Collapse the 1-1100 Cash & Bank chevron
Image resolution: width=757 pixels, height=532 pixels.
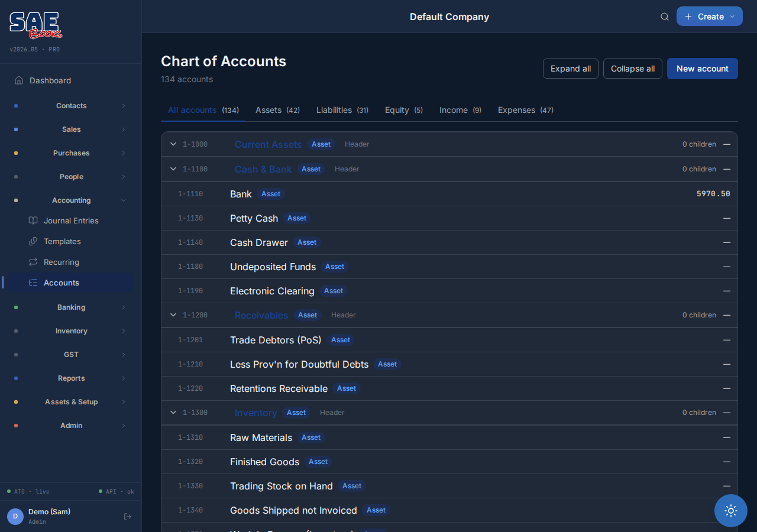173,169
